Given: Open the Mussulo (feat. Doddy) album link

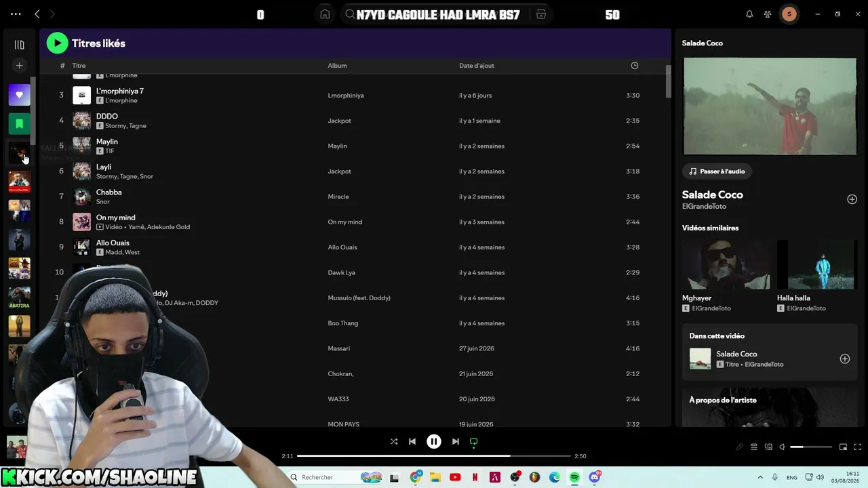Looking at the screenshot, I should pos(359,298).
